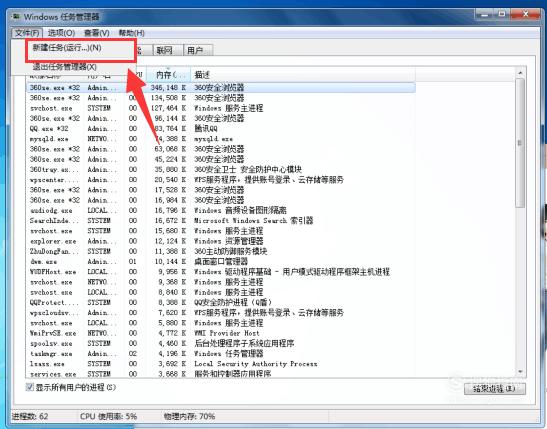The image size is (547, 429).
Task: Select the WUDFHost.exe process row
Action: coord(221,272)
